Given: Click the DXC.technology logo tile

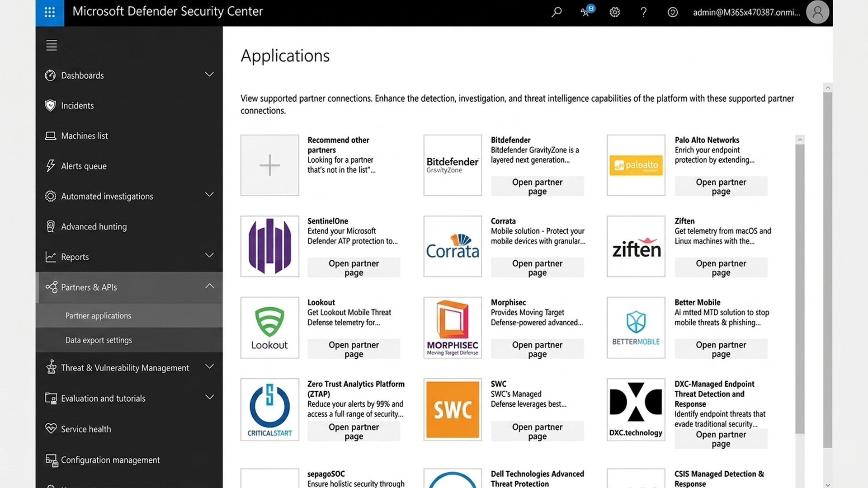Looking at the screenshot, I should [x=636, y=409].
